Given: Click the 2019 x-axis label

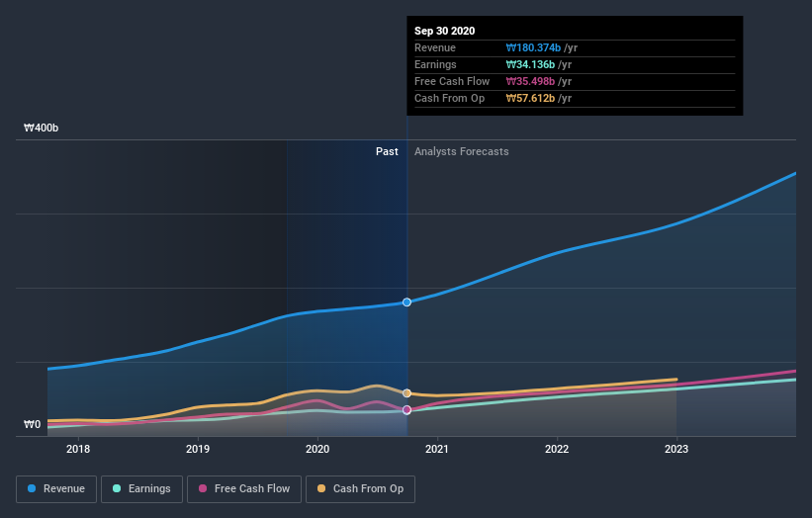Looking at the screenshot, I should point(198,449).
